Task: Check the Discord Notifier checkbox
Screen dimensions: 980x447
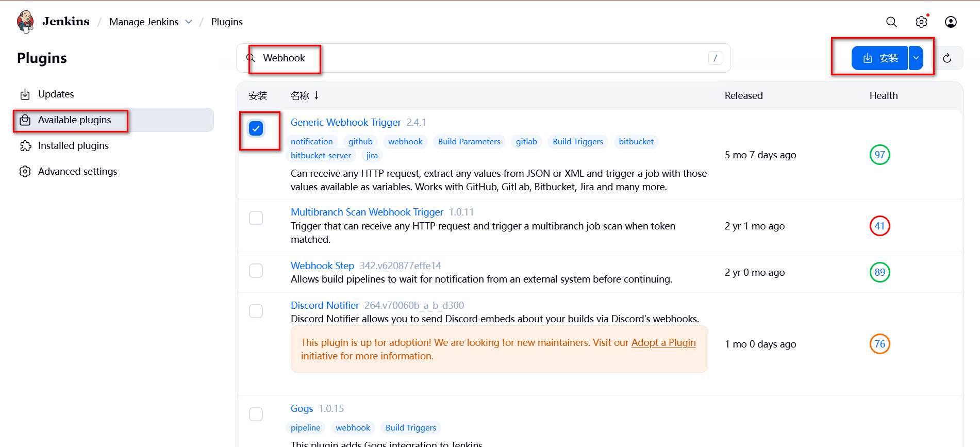Action: [x=256, y=311]
